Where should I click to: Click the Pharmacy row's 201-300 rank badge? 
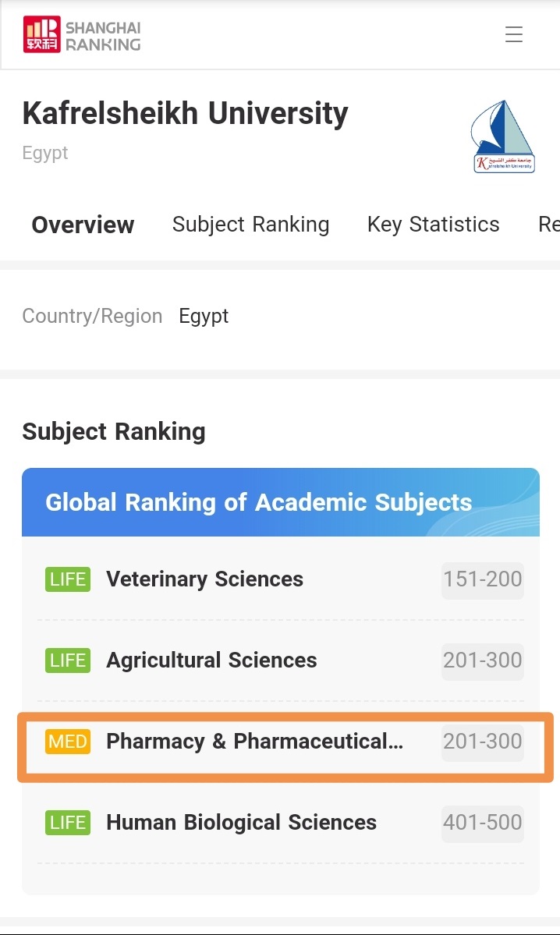click(x=482, y=742)
